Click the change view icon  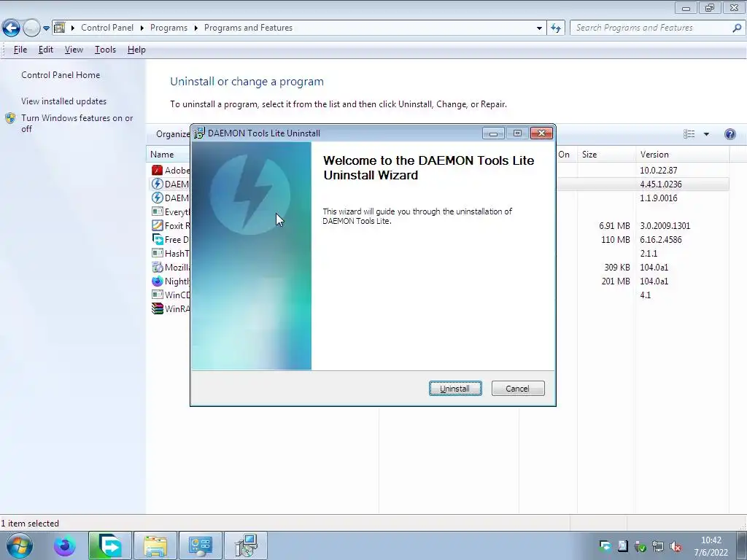tap(689, 134)
